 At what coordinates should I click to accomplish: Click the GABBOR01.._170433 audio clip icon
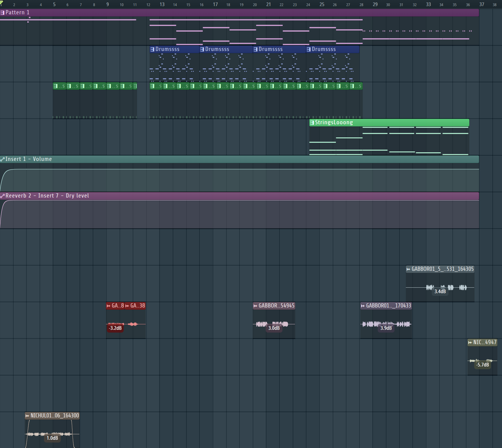point(363,306)
